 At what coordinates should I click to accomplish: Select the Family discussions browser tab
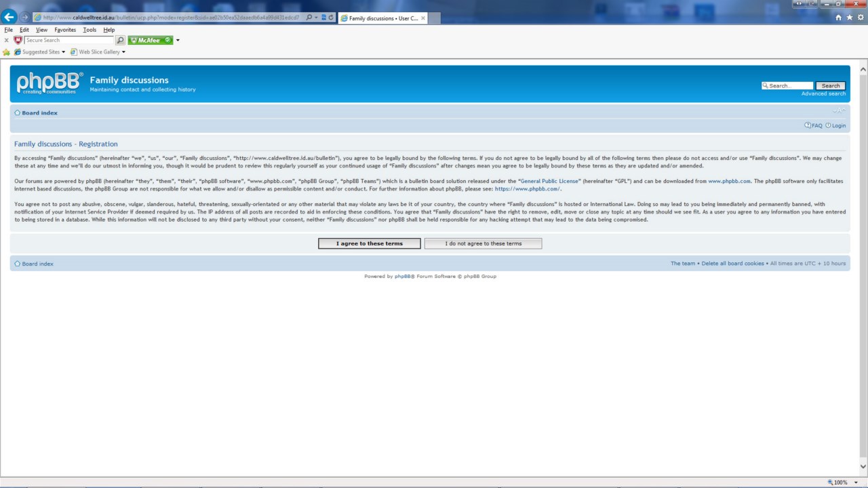[382, 18]
